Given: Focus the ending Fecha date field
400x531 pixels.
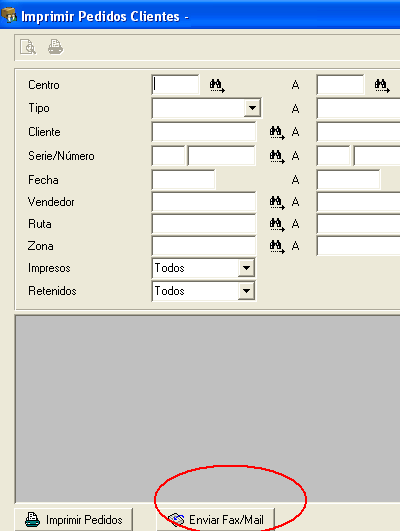Looking at the screenshot, I should tap(348, 179).
